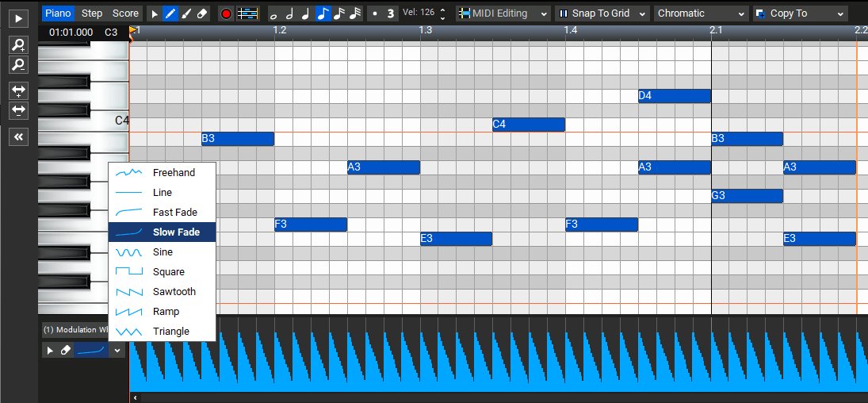The width and height of the screenshot is (868, 403).
Task: Select Triangle from the shape menu
Action: [162, 332]
